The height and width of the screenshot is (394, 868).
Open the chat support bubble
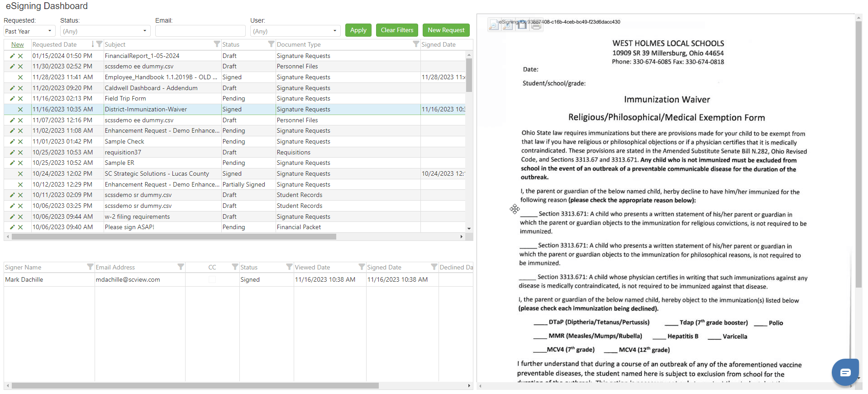[x=845, y=372]
